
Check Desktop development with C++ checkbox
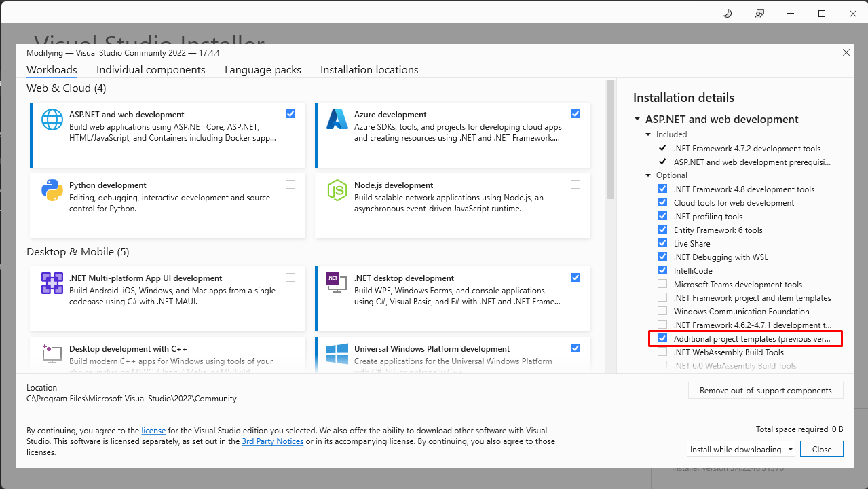click(290, 348)
